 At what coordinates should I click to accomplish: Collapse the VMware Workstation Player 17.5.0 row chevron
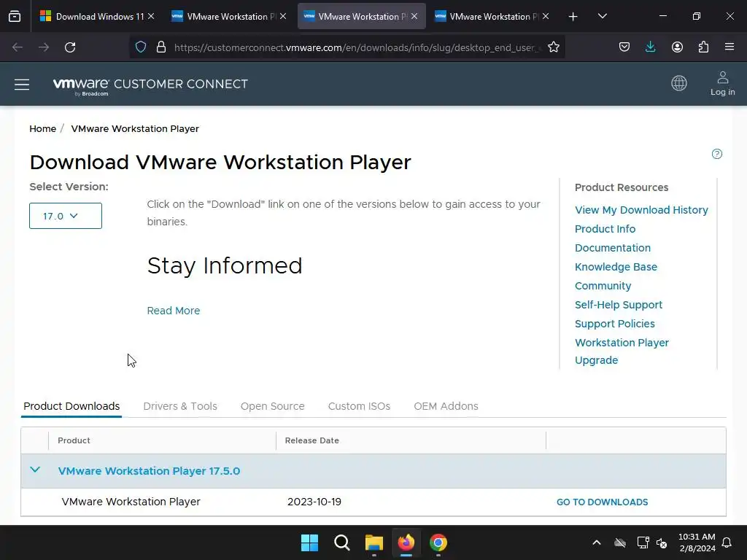coord(35,470)
